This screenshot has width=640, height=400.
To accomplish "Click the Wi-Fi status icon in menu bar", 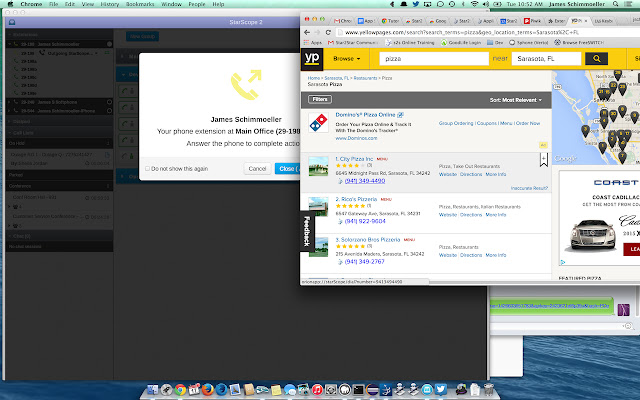I will tap(474, 4).
